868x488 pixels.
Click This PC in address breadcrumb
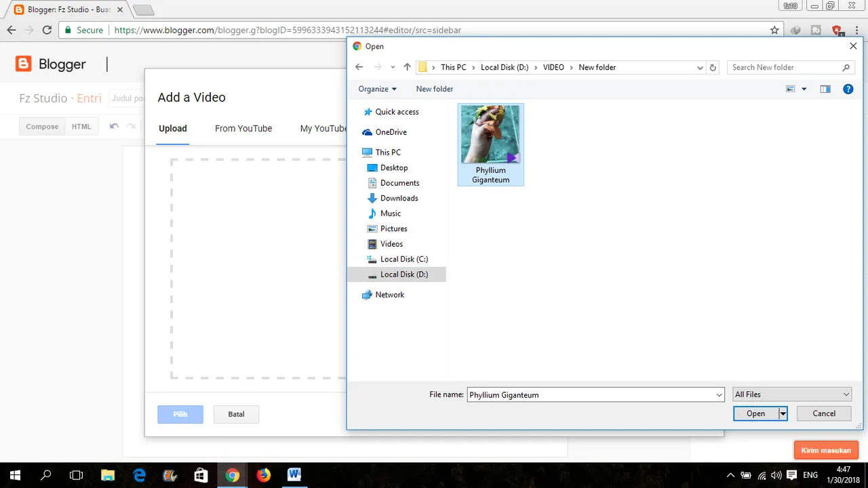(454, 67)
